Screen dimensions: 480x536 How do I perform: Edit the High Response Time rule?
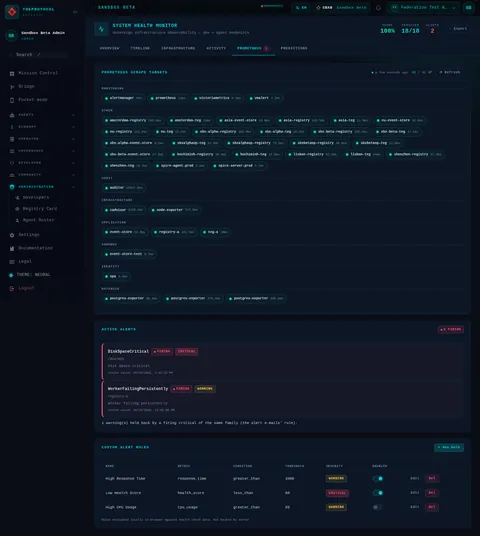pos(414,479)
